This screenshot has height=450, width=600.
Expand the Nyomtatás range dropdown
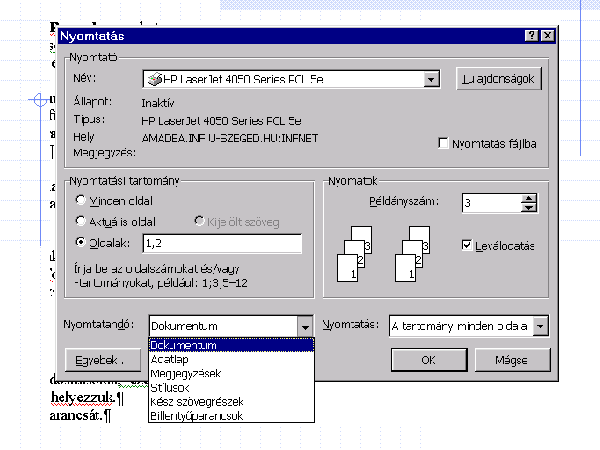tap(540, 326)
